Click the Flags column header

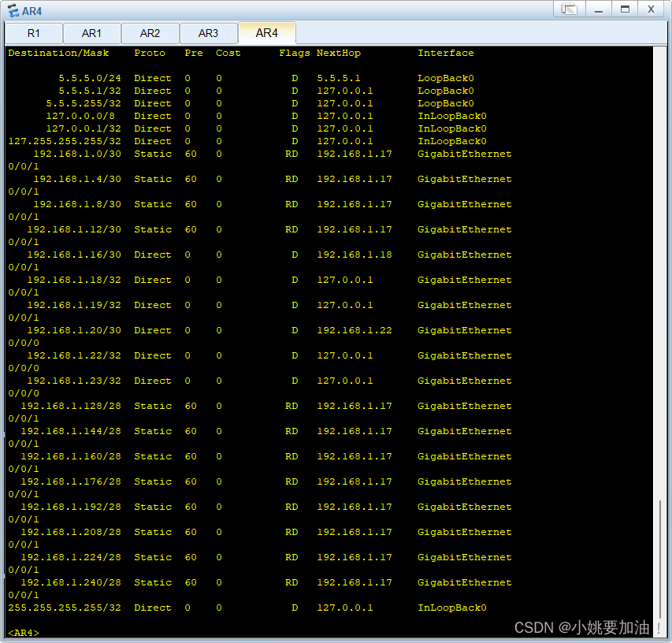tap(295, 53)
